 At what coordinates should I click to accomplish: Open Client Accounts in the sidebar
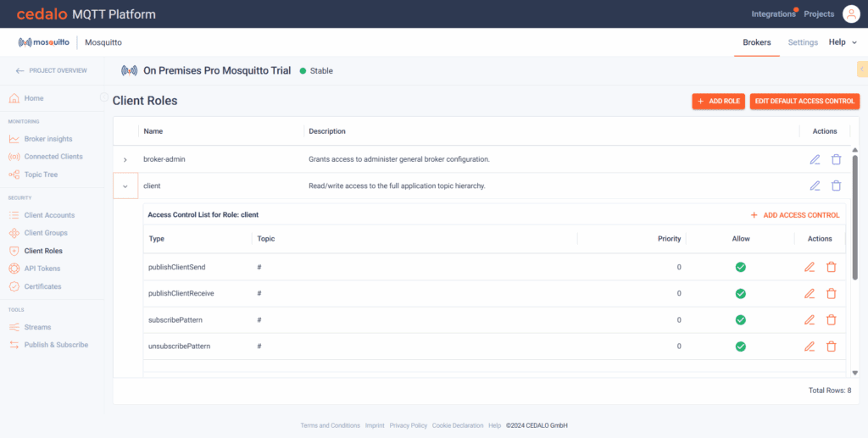coord(49,215)
